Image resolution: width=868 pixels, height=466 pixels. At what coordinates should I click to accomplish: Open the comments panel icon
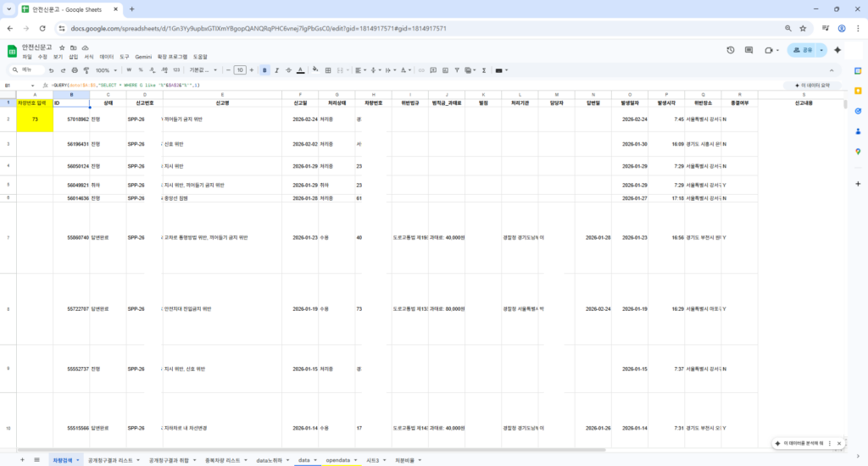(x=749, y=50)
